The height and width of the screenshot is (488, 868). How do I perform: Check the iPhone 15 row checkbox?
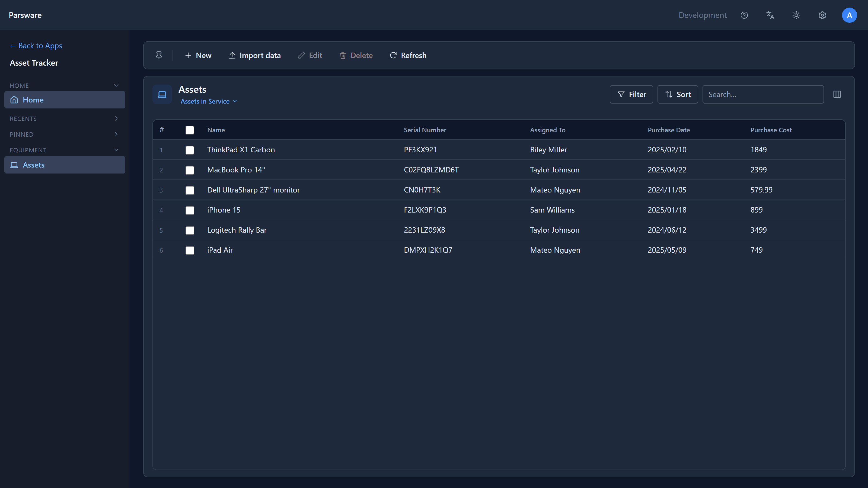pyautogui.click(x=190, y=210)
